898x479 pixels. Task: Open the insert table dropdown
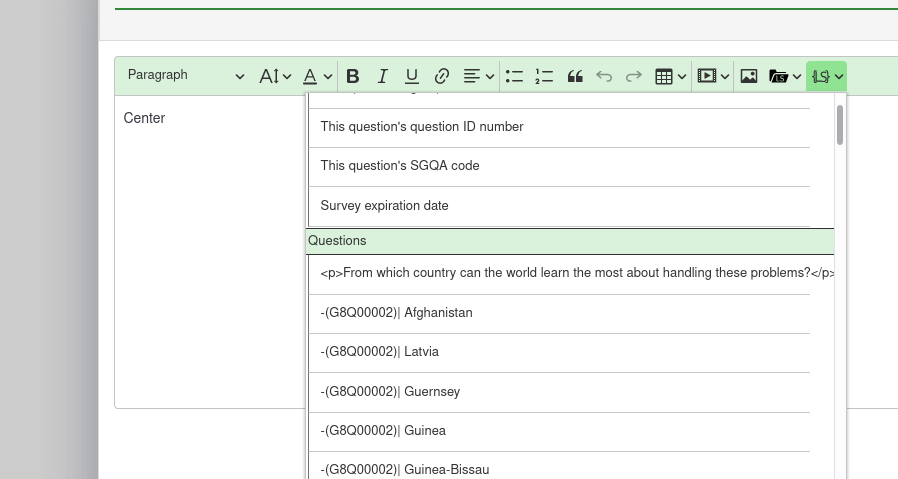(x=670, y=76)
